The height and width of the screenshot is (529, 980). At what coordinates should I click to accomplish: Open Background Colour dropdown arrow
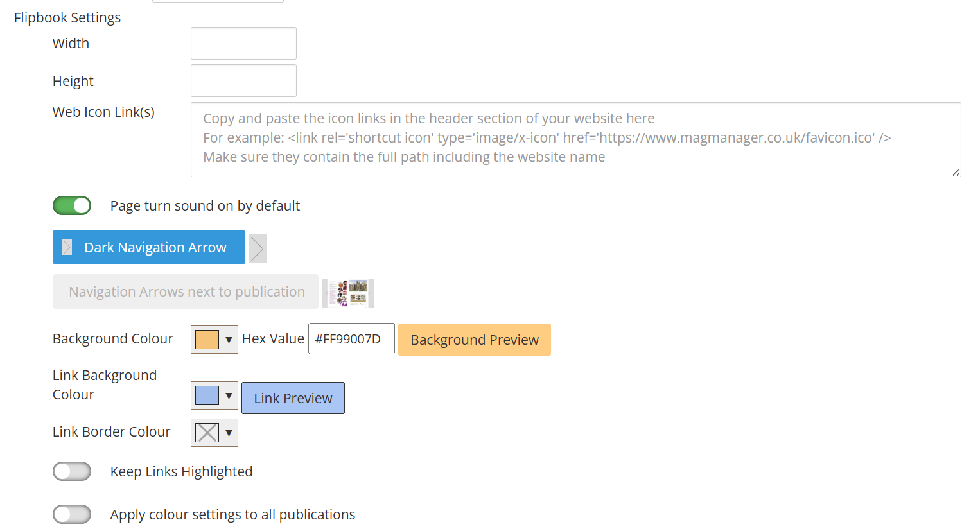pyautogui.click(x=229, y=340)
